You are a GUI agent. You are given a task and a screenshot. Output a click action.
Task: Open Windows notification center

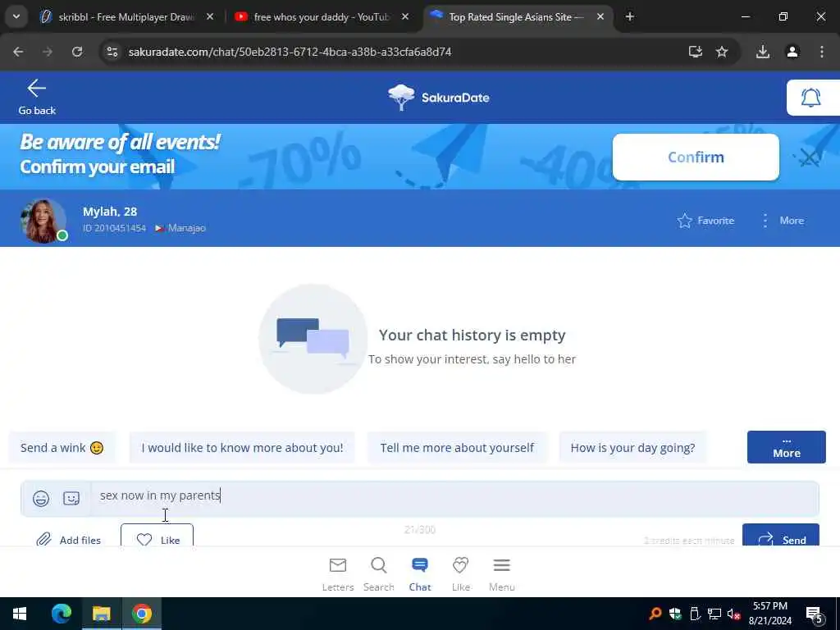click(x=815, y=614)
